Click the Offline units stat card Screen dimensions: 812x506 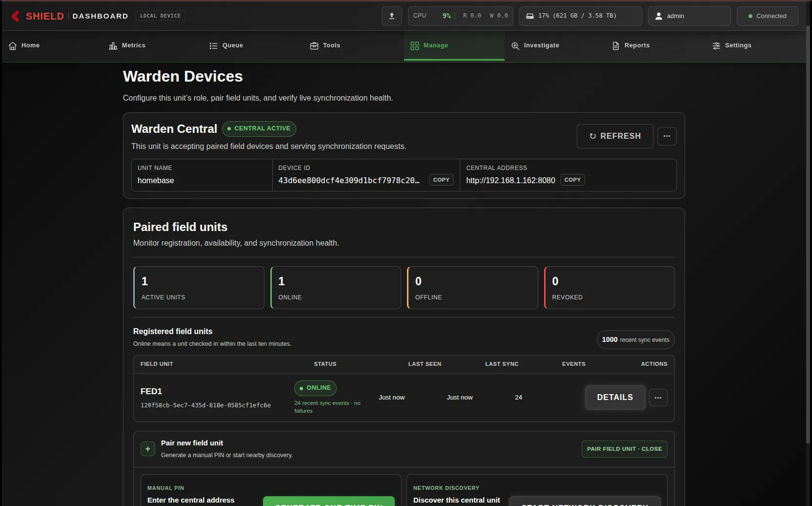click(x=472, y=288)
